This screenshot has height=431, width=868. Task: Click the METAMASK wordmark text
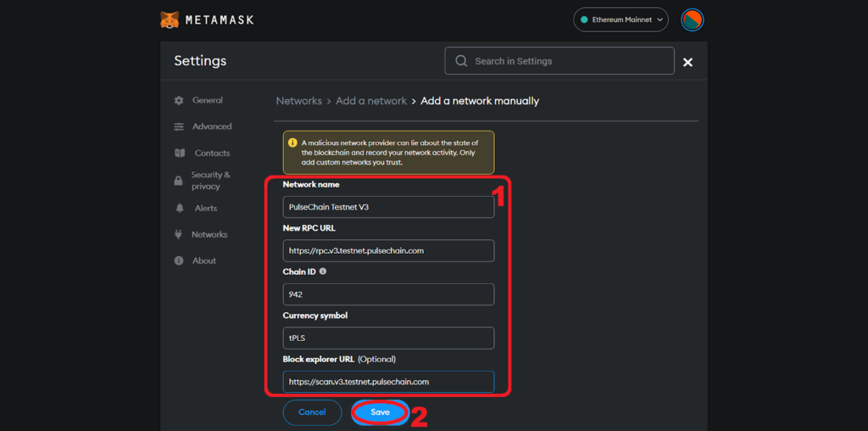pos(220,20)
